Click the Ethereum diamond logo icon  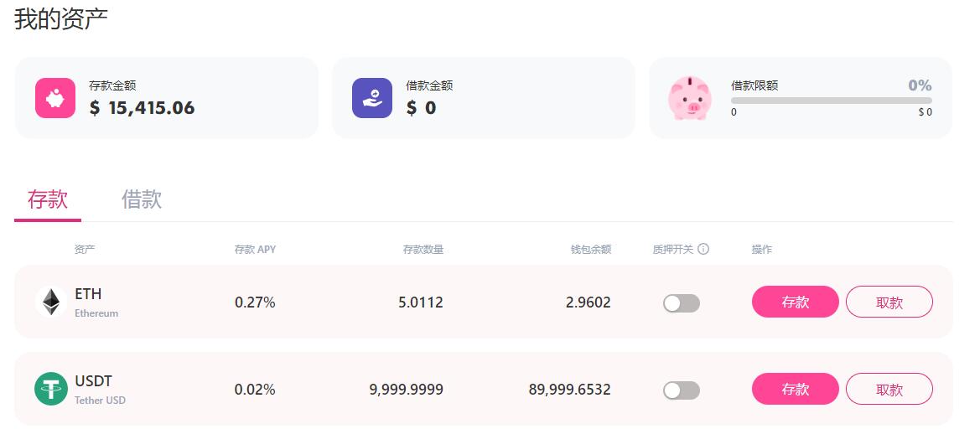(x=51, y=302)
